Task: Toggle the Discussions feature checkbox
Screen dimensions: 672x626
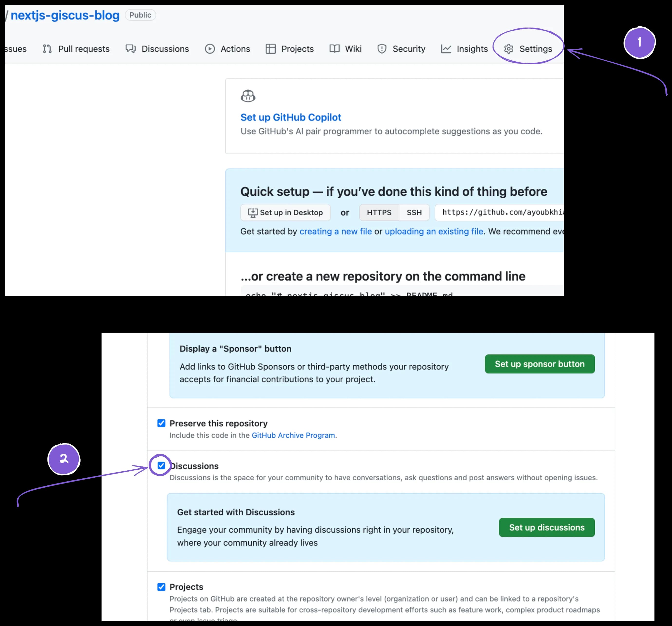Action: coord(161,465)
